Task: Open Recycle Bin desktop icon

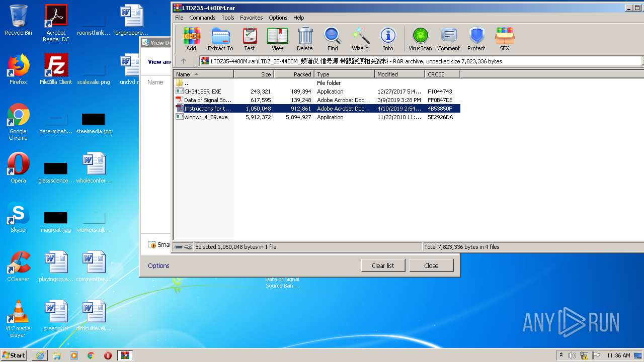Action: 18,20
